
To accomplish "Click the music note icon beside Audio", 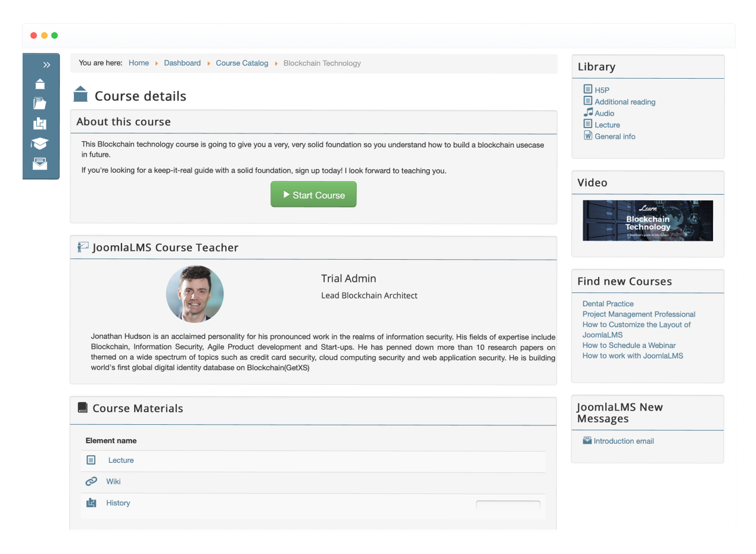I will pos(588,113).
